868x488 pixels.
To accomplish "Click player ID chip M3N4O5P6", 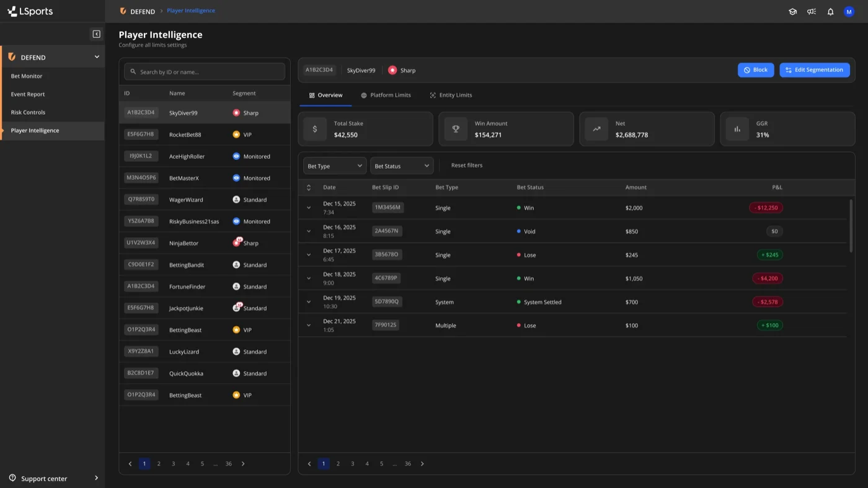I will point(141,177).
